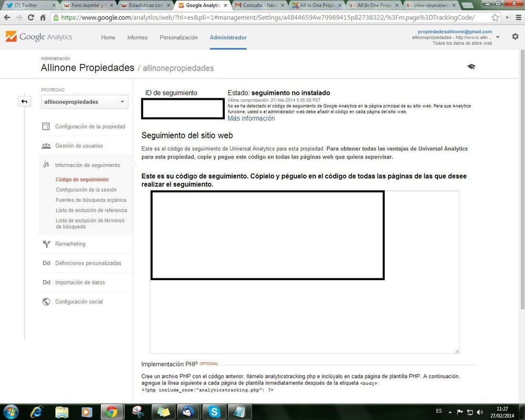Image resolution: width=525 pixels, height=420 pixels.
Task: Switch to the Estadísticas browser tab
Action: click(x=146, y=5)
